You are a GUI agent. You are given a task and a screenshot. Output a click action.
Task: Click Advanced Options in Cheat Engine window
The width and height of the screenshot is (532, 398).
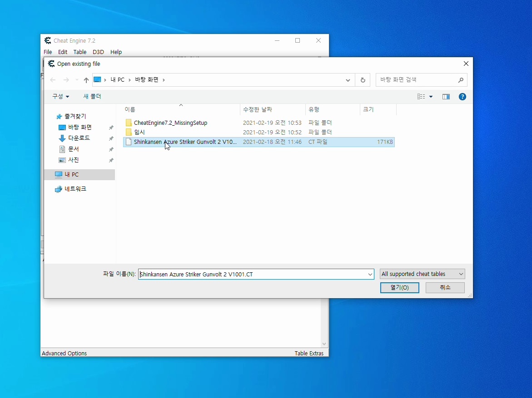tap(64, 353)
